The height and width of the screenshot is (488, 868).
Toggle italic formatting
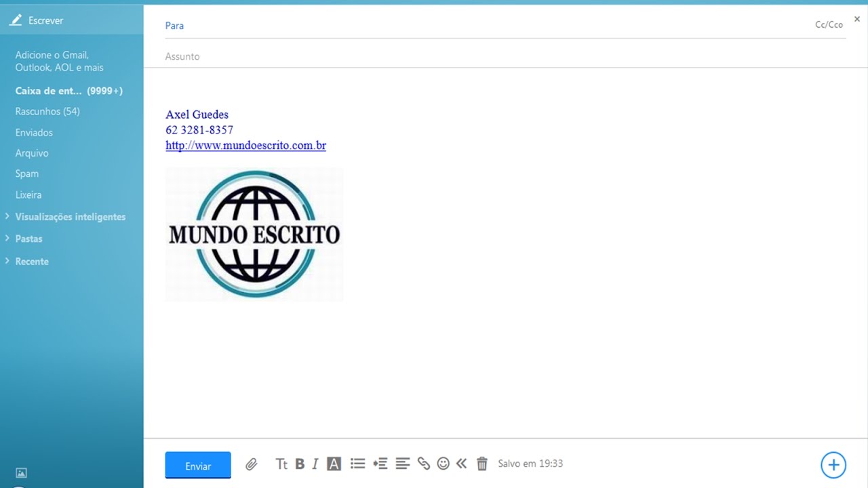click(315, 464)
